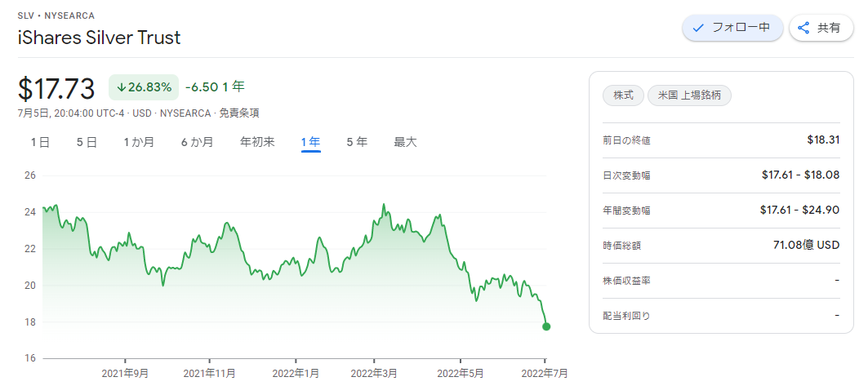Click the 16 y-axis value
Image resolution: width=868 pixels, height=386 pixels.
[x=30, y=358]
